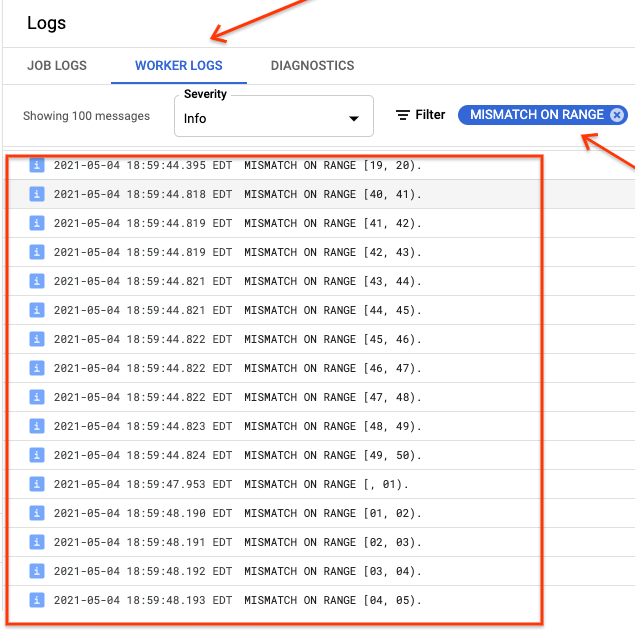
Task: Remove the MISMATCH ON RANGE filter chip
Action: (616, 115)
